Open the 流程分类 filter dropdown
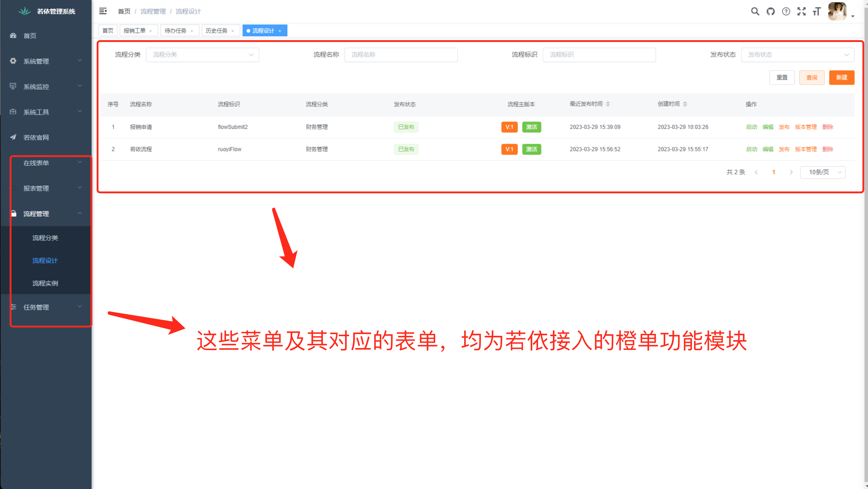868x489 pixels. 202,55
